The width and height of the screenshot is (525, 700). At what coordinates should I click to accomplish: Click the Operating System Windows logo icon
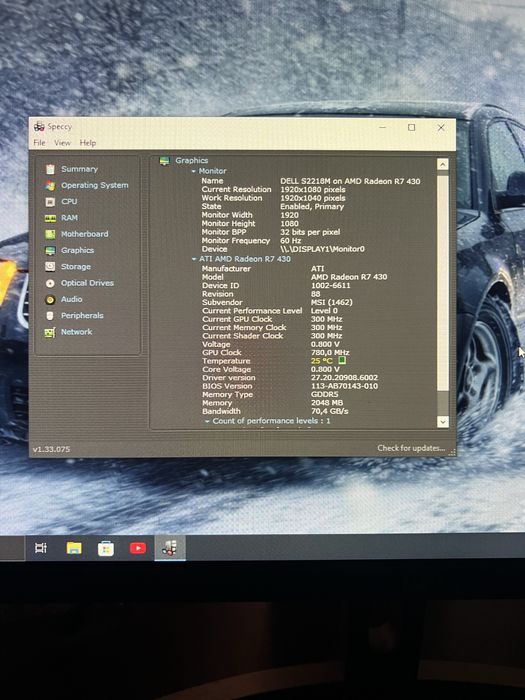coord(50,185)
